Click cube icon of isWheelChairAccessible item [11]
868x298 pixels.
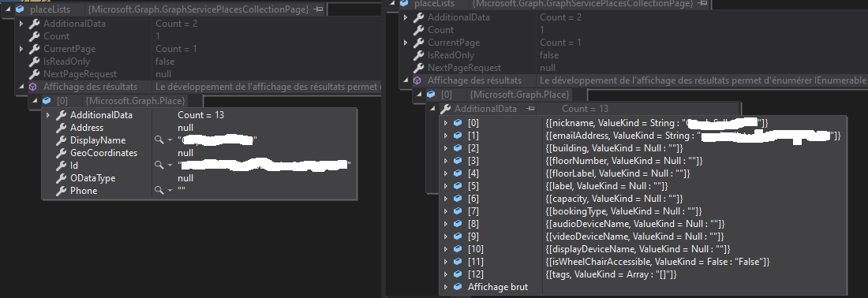457,262
